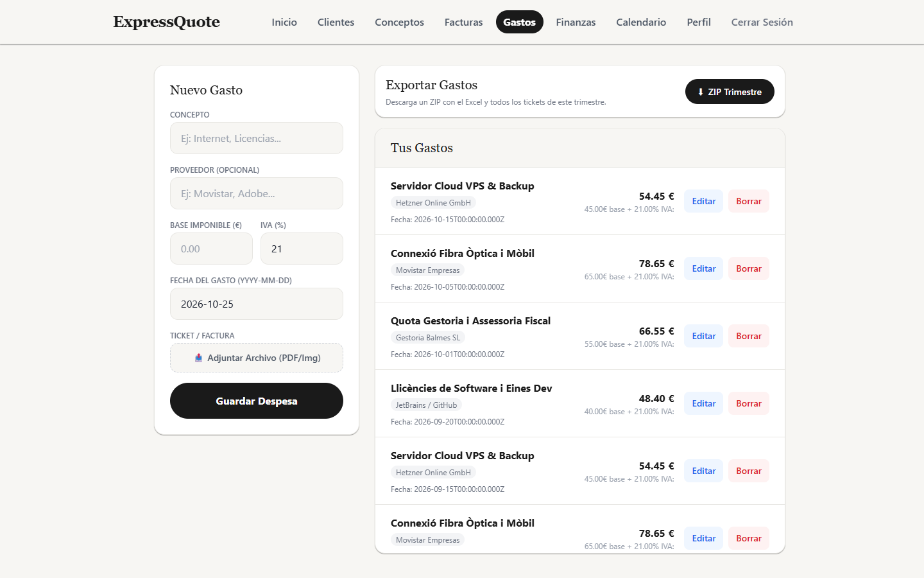The image size is (924, 578).
Task: Open the ExpressQuote logo home link
Action: [x=167, y=22]
